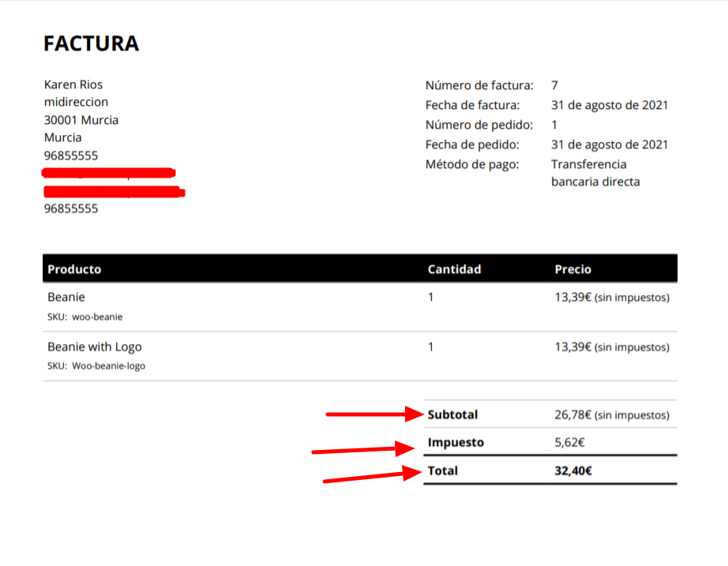The height and width of the screenshot is (566, 728).
Task: Select the Beanie with Logo product name
Action: pos(95,347)
